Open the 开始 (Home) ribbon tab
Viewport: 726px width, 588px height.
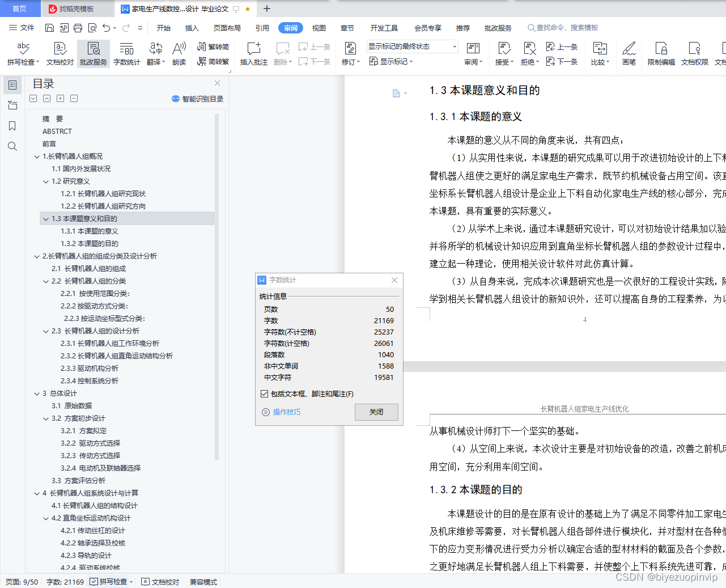tap(164, 28)
